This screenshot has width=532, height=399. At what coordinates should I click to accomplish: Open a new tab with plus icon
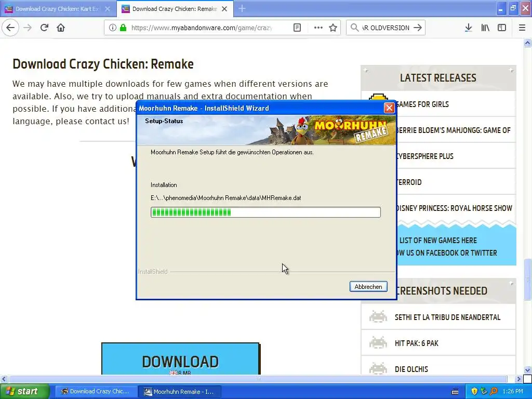[242, 8]
